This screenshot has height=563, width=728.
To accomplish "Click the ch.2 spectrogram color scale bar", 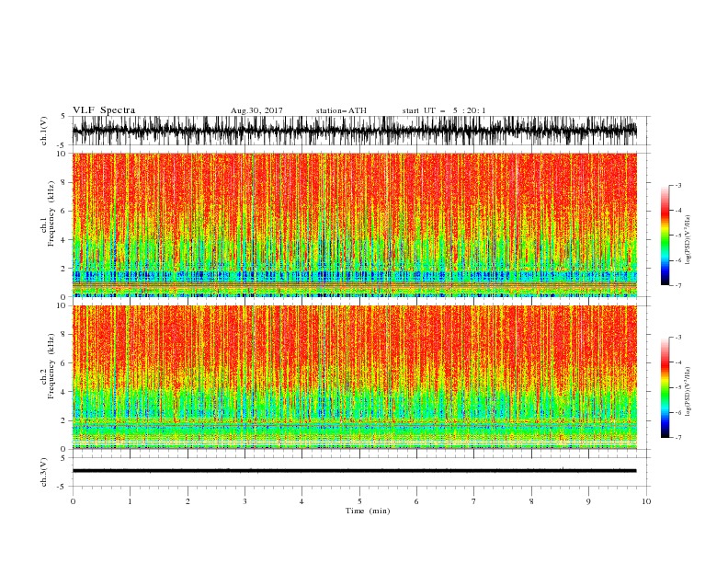I will tap(665, 387).
